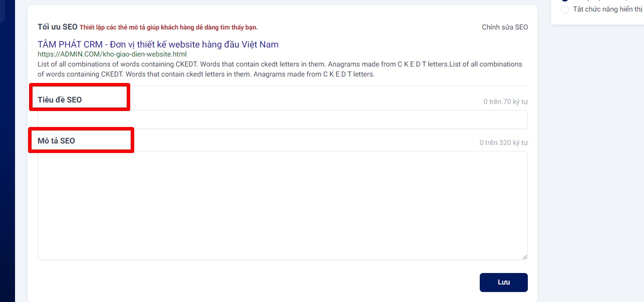The width and height of the screenshot is (644, 302).
Task: Click the Tiêu đề SEO label
Action: coord(60,100)
